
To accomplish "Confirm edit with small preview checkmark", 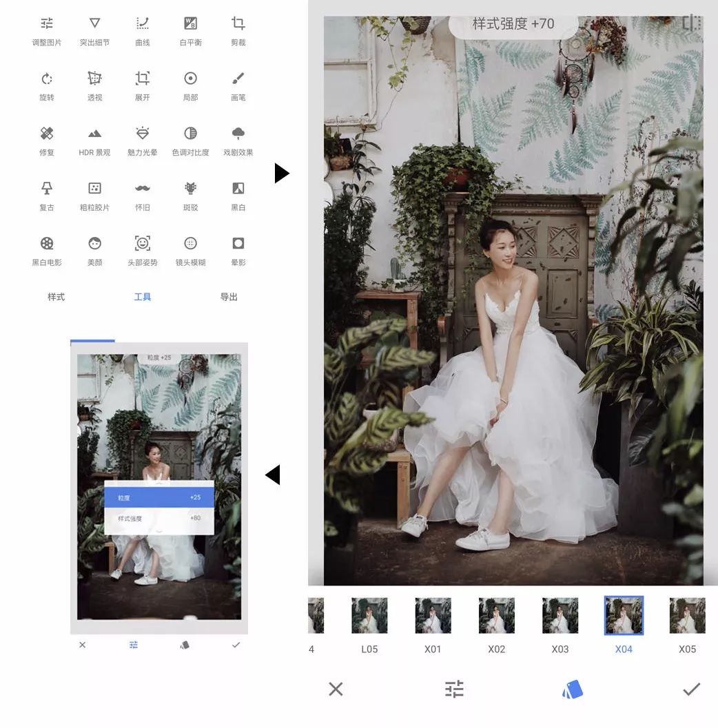I will pos(236,645).
